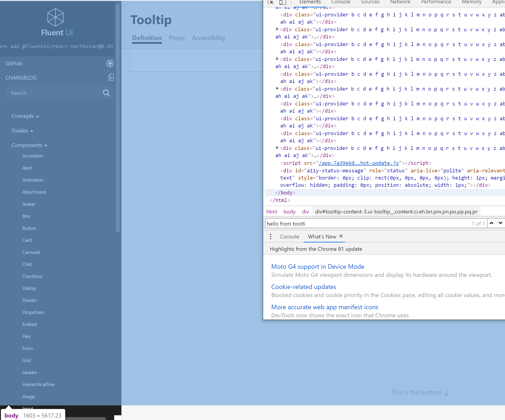The height and width of the screenshot is (420, 505).
Task: Toggle the device toolbar in DevTools
Action: click(282, 2)
